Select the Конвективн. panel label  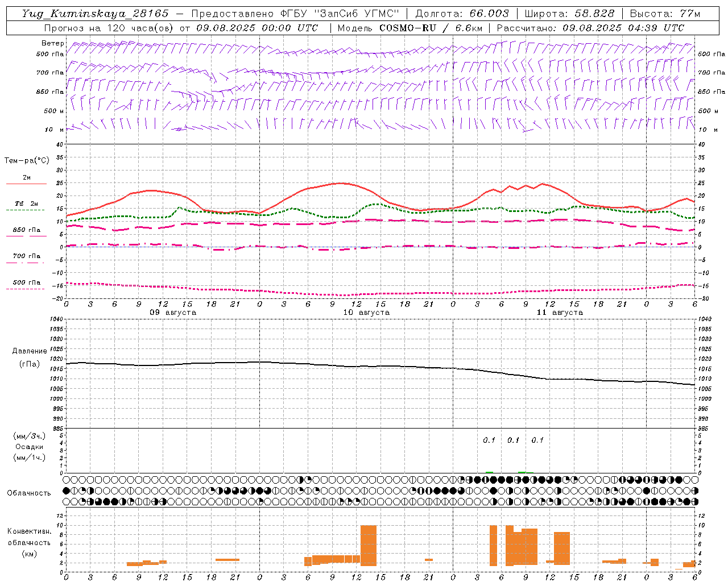[x=29, y=531]
